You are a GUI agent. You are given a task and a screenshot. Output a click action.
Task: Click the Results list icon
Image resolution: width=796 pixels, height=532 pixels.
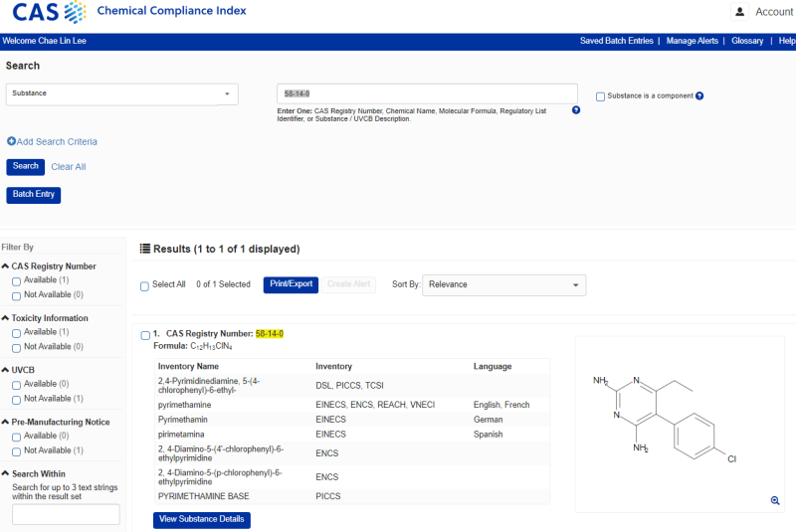click(145, 249)
